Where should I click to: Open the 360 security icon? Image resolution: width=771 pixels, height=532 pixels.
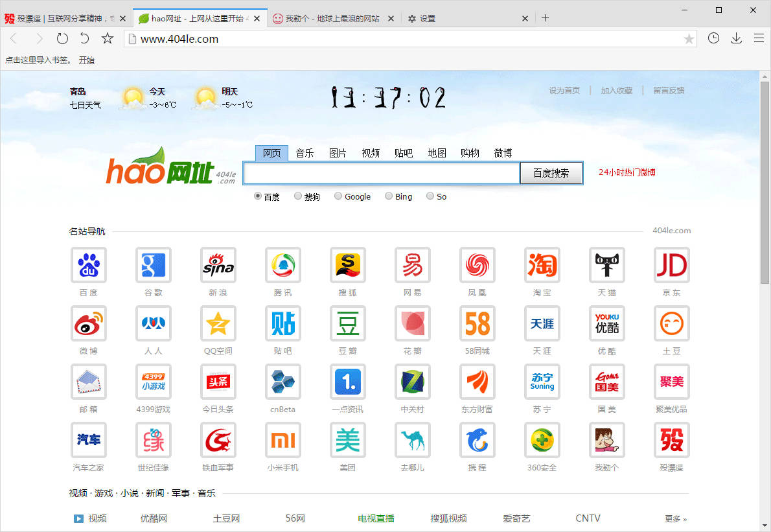(x=542, y=440)
